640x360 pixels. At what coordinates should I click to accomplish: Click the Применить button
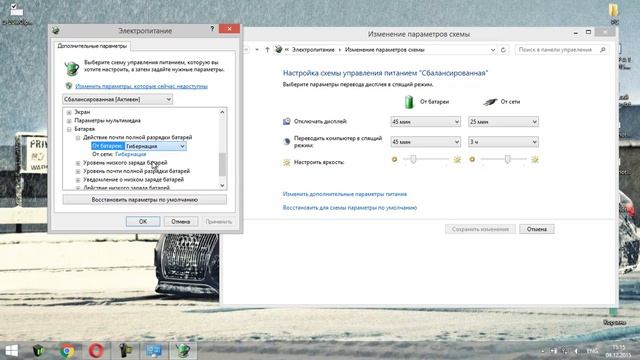pos(219,222)
